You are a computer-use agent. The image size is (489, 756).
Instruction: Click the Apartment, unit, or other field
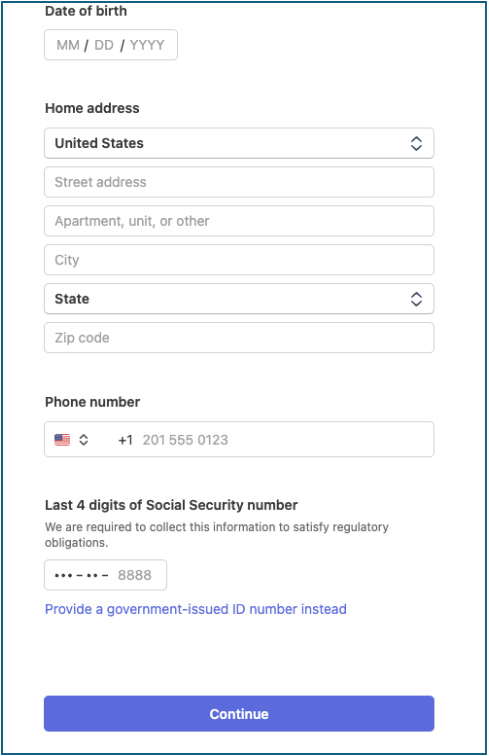[239, 221]
